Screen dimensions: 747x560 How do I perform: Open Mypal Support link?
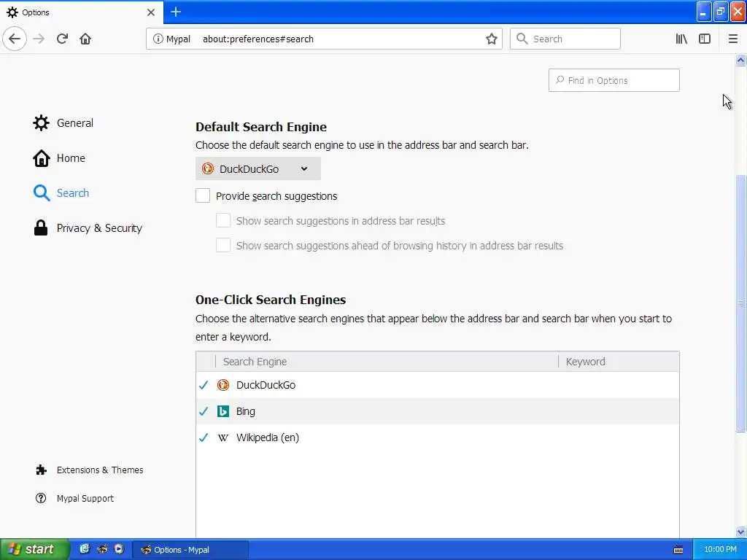point(74,498)
